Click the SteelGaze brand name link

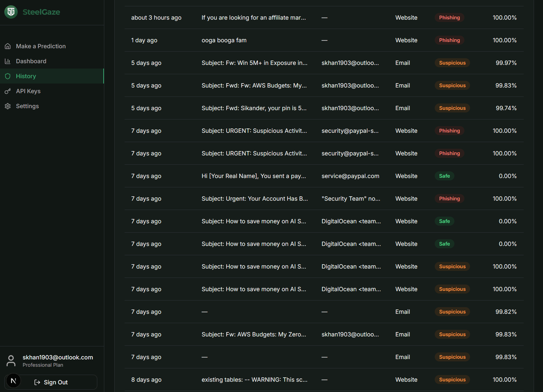pyautogui.click(x=41, y=12)
